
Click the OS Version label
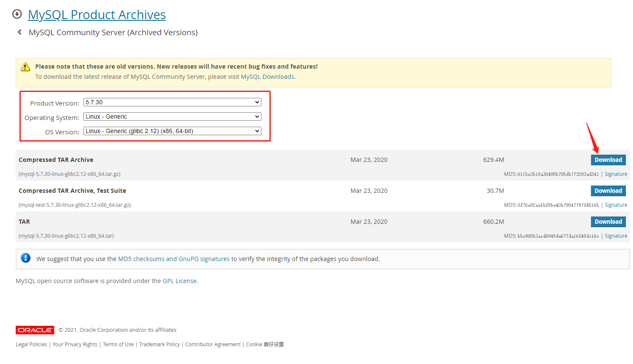point(62,132)
